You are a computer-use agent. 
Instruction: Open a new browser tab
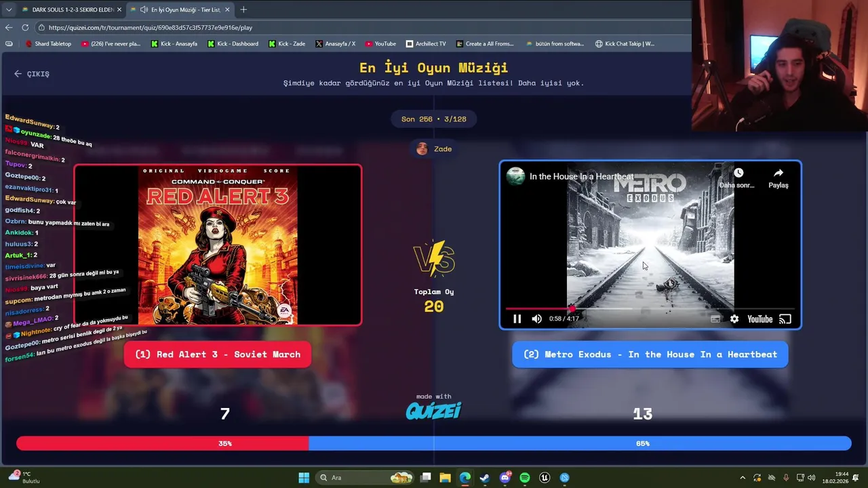(x=243, y=9)
